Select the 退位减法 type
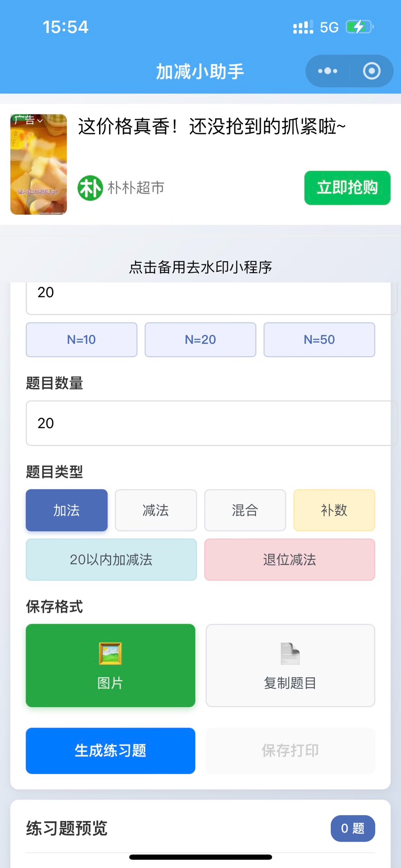401x868 pixels. pos(289,560)
